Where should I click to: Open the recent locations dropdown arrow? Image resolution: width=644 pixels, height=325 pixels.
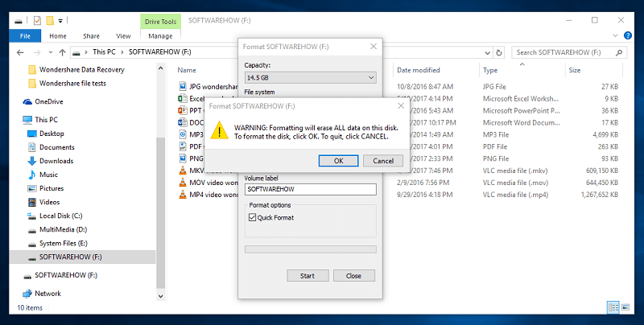tap(51, 52)
